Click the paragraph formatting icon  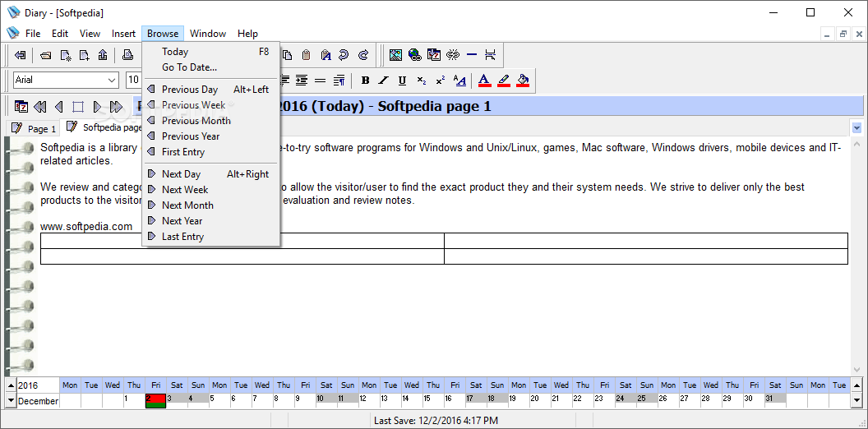[339, 81]
